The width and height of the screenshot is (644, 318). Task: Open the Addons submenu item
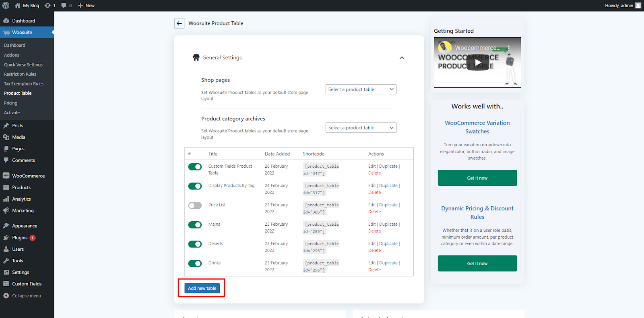tap(12, 55)
